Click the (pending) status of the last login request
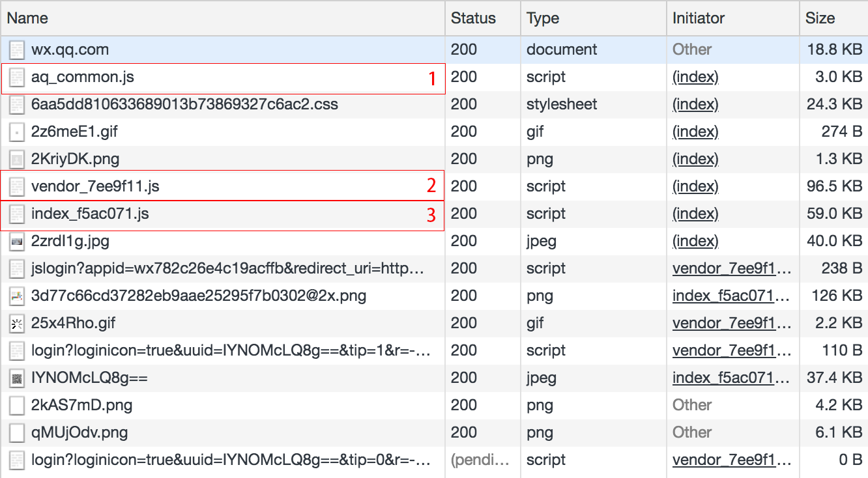Viewport: 868px width, 478px height. pyautogui.click(x=481, y=460)
